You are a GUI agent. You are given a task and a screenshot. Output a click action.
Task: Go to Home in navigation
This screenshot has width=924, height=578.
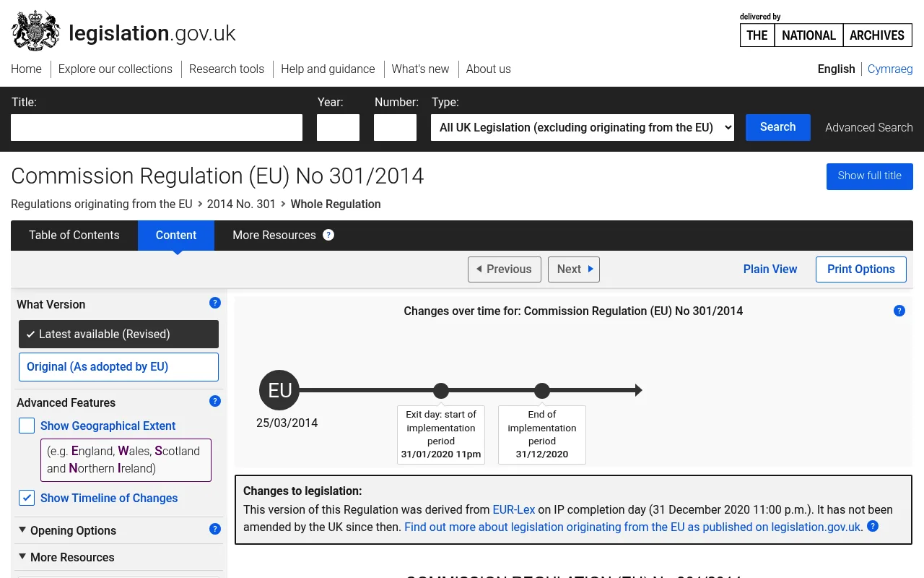click(x=26, y=69)
